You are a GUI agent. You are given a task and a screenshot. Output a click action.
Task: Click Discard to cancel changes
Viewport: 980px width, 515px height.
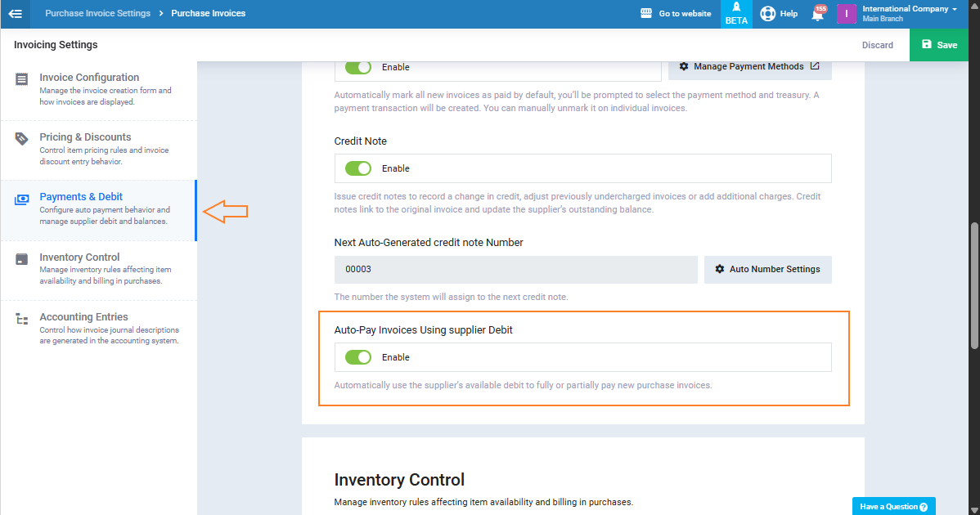coord(877,45)
